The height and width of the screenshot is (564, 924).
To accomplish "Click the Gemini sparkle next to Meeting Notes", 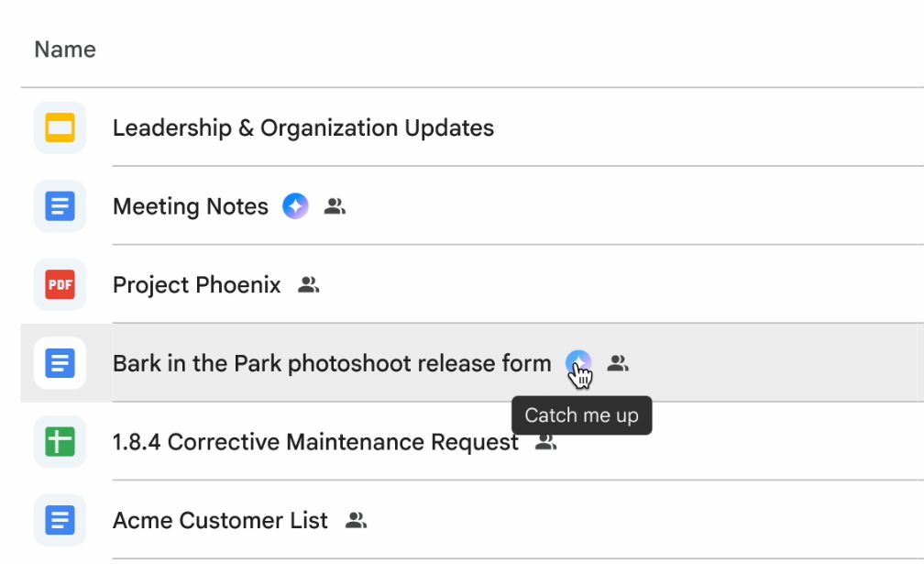I will [295, 205].
